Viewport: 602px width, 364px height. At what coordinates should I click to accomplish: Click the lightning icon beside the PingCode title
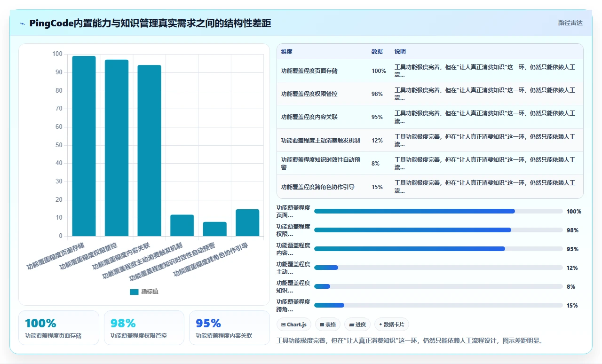[23, 24]
